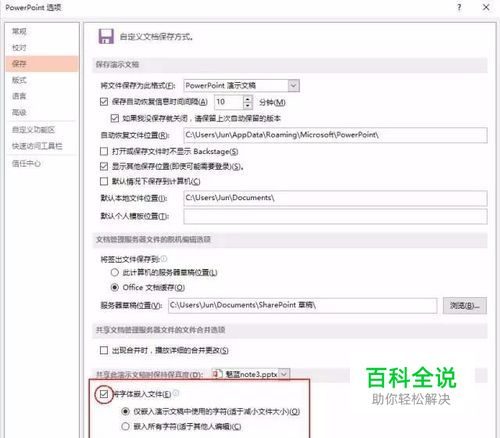Click the 自动恢复文件位置 path field
The image size is (500, 438).
(x=335, y=135)
